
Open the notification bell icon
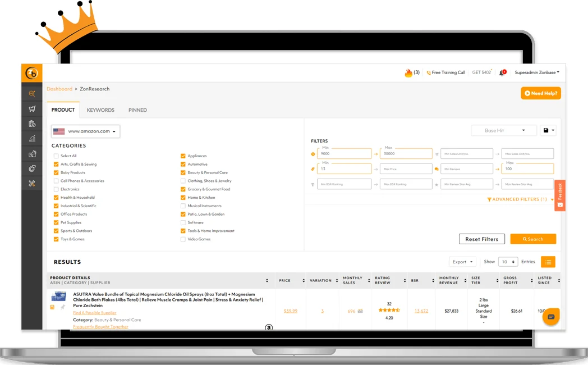(x=503, y=73)
